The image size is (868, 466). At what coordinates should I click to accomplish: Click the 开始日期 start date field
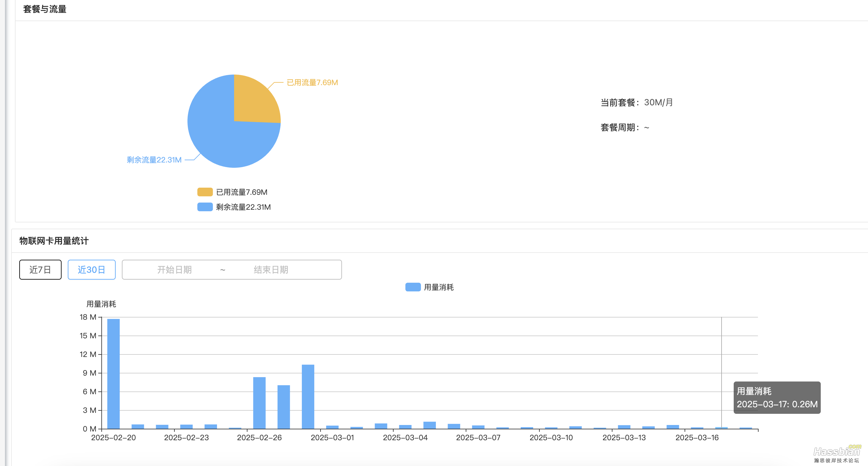(174, 269)
